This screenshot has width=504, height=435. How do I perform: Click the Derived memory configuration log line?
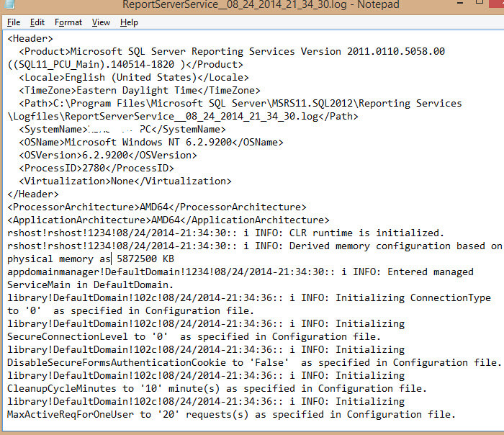(x=255, y=246)
